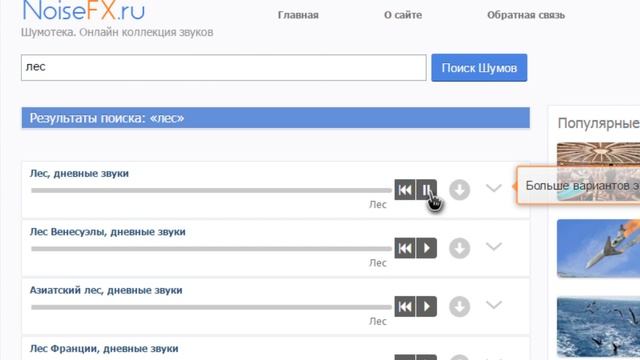Rewind the "Лес Венесуэлы" track
Viewport: 640px width, 360px height.
click(x=405, y=248)
